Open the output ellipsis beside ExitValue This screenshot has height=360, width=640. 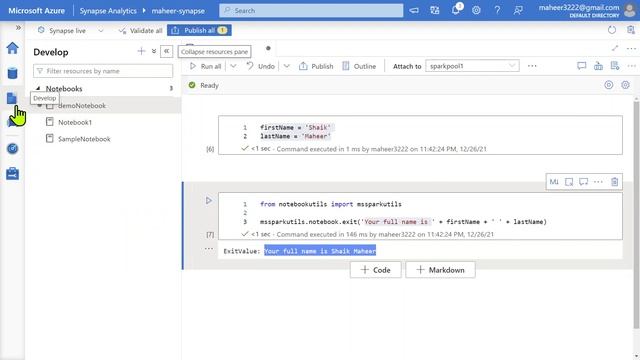click(x=209, y=248)
